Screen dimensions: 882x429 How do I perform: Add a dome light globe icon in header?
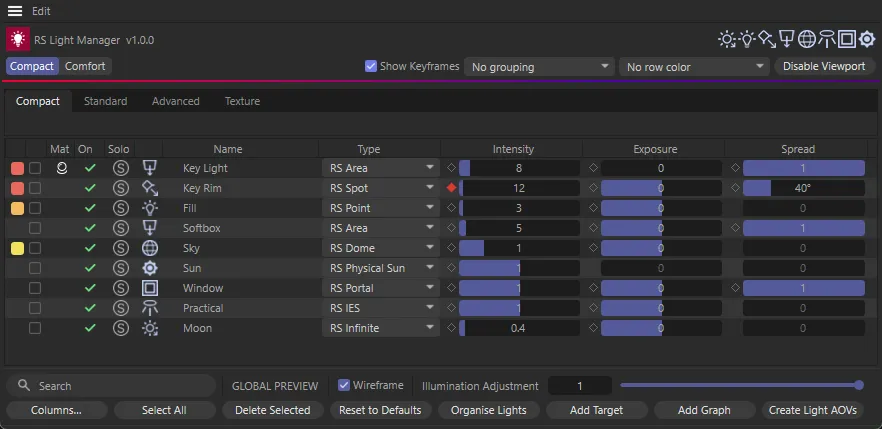click(807, 39)
